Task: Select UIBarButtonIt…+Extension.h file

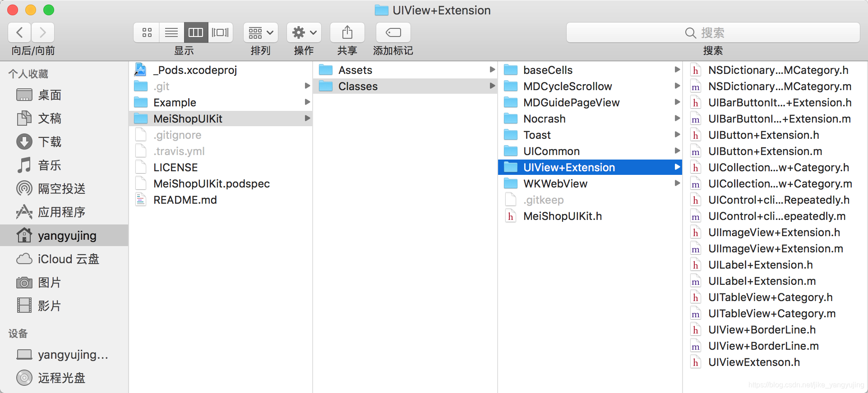Action: tap(775, 103)
